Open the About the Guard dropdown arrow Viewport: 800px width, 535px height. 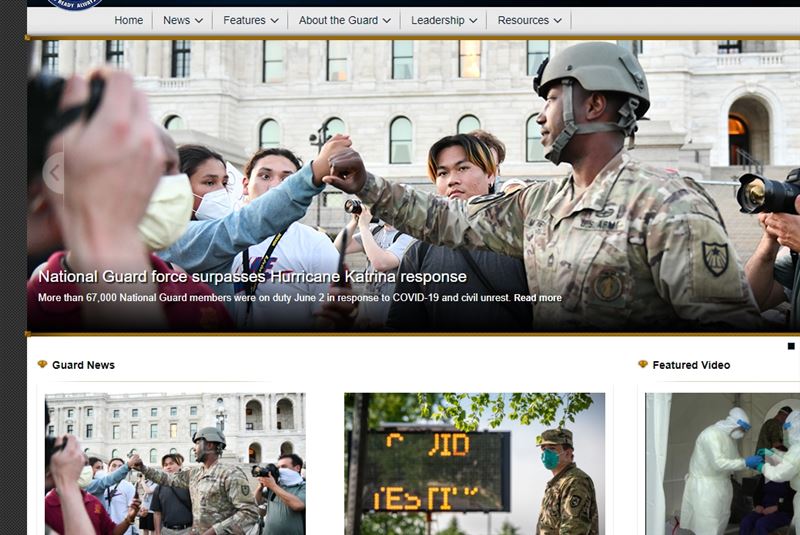click(387, 20)
